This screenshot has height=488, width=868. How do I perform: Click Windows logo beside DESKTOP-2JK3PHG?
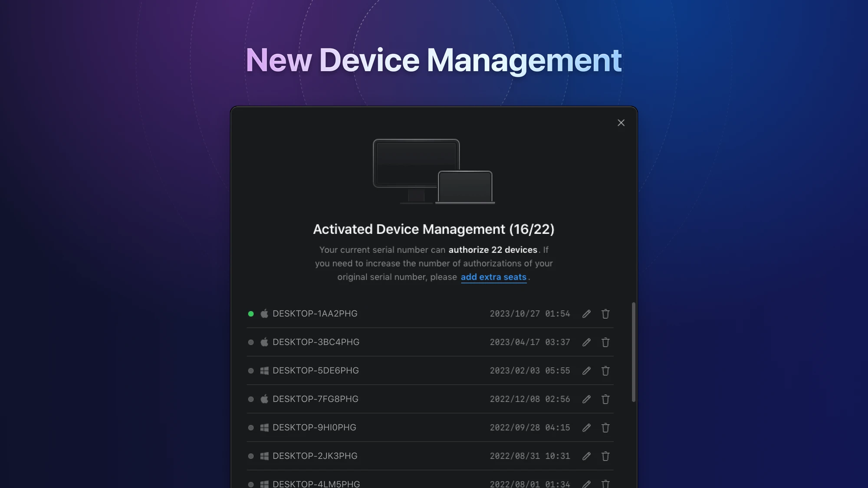tap(264, 456)
